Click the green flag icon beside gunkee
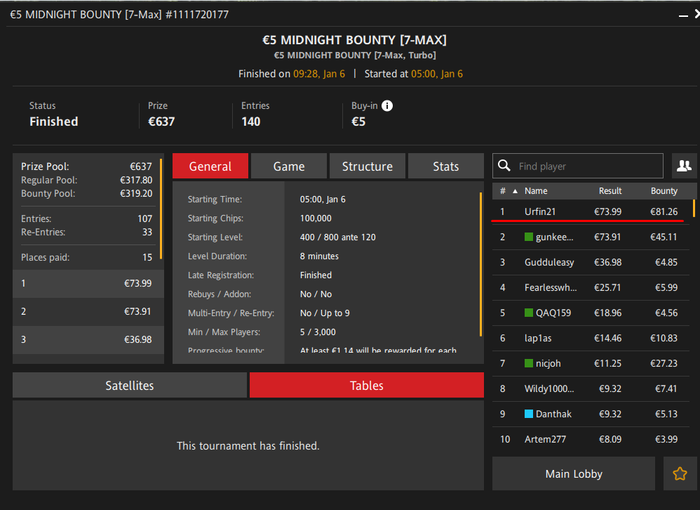Screen dimensions: 700x510 point(529,237)
